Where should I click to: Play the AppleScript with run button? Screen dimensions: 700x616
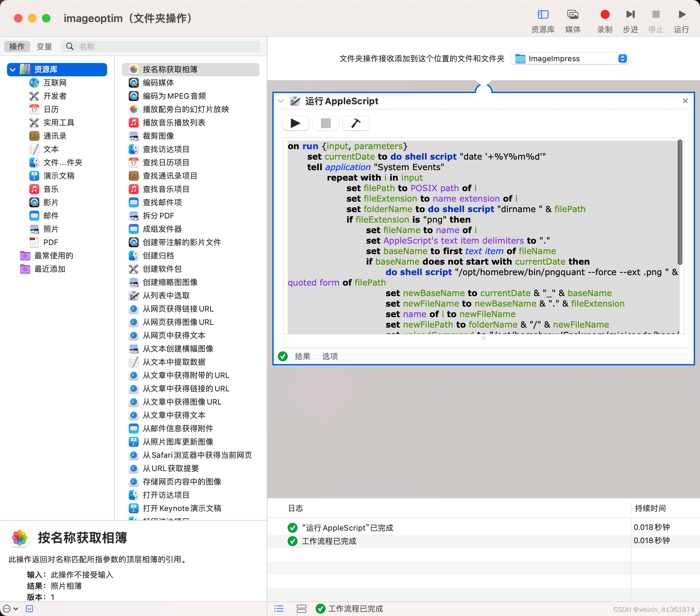tap(295, 123)
